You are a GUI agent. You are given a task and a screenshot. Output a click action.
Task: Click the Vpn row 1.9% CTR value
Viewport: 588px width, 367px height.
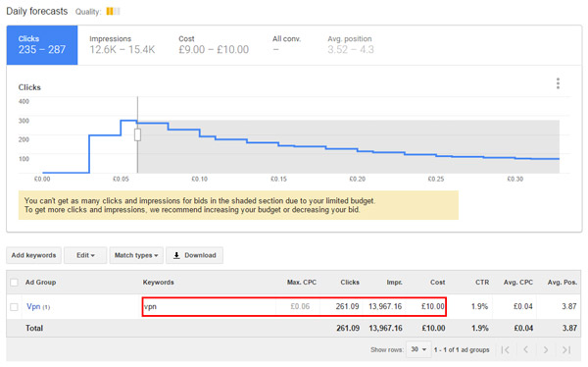point(479,306)
